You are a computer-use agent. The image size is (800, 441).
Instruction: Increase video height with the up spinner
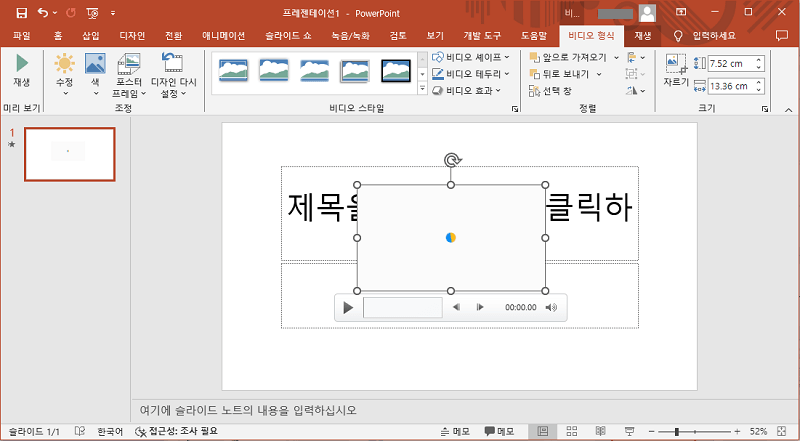point(759,60)
